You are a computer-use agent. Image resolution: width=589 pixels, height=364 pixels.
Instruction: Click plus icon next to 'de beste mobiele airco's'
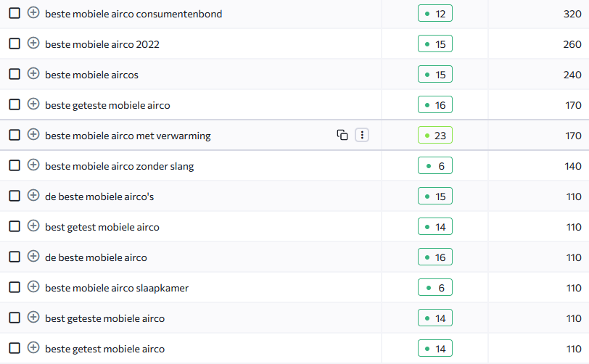(33, 195)
